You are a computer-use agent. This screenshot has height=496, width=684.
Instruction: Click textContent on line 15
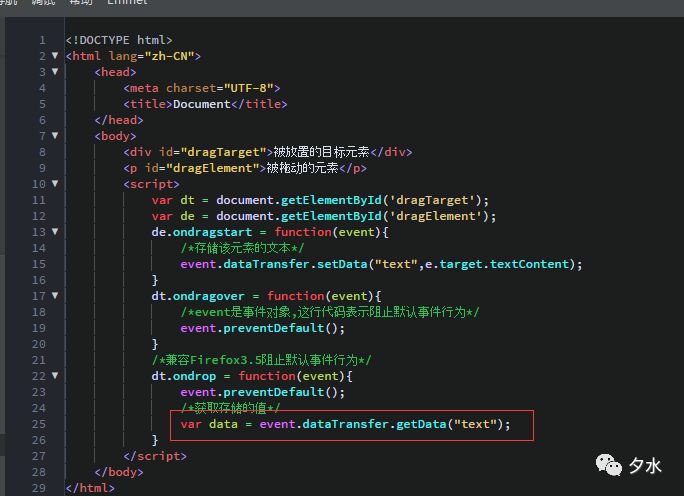529,264
